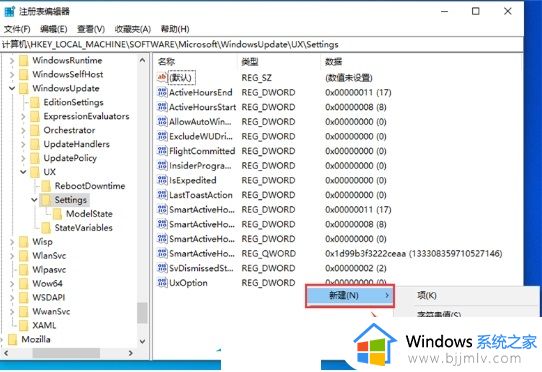Click the (默认) string value icon
The width and height of the screenshot is (542, 372).
click(x=162, y=77)
